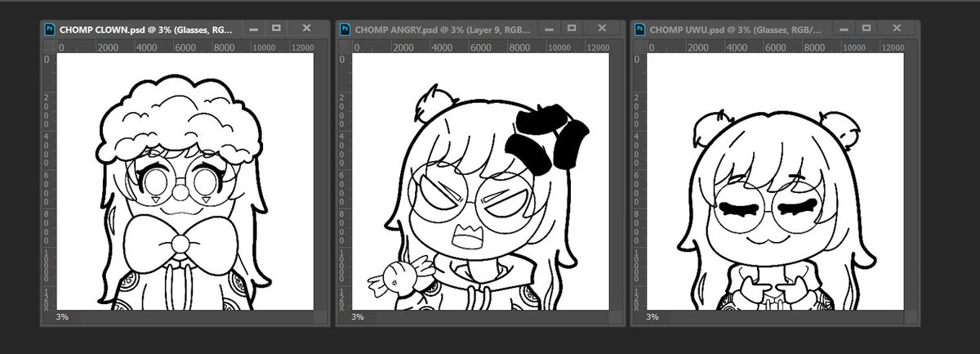Click the horizontal ruler in CHOMP ANGRY window
Screen dimensions: 980x354
point(488,47)
